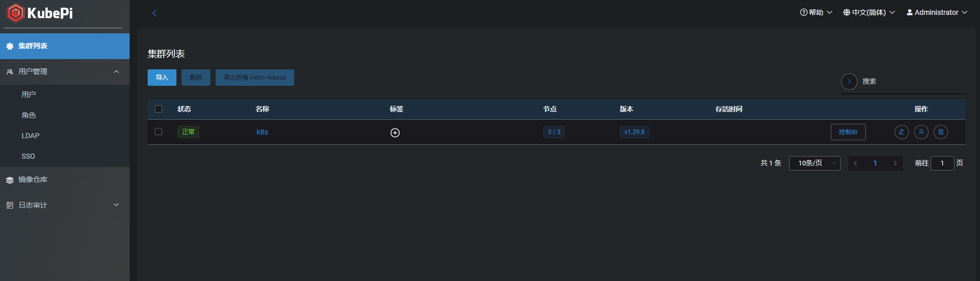Open the 10条/页 page size dropdown
980x281 pixels.
814,163
